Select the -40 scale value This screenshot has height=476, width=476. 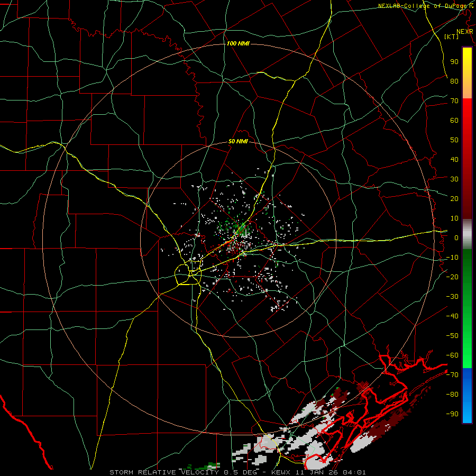click(x=452, y=316)
